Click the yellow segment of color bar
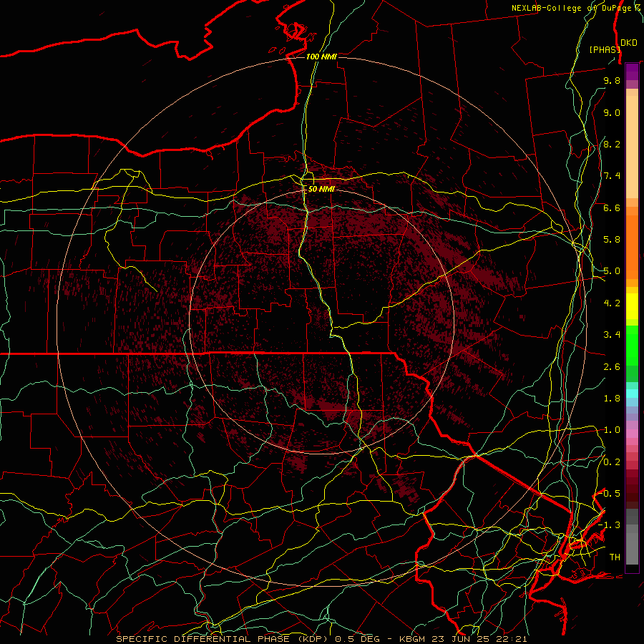Viewport: 644px width, 644px height. 632,306
